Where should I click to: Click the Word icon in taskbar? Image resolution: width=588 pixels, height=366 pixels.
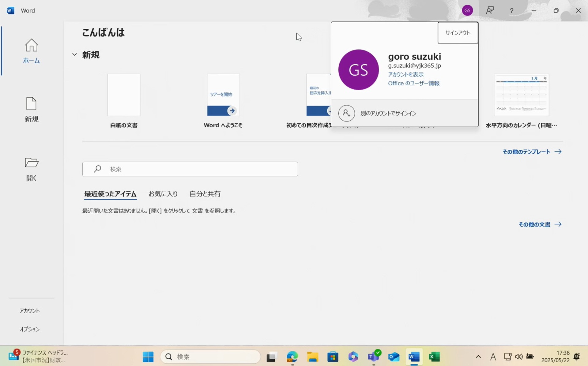tap(414, 357)
